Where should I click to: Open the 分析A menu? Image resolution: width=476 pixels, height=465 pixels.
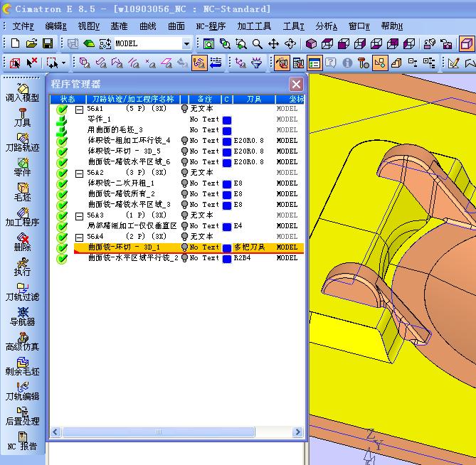tap(327, 26)
